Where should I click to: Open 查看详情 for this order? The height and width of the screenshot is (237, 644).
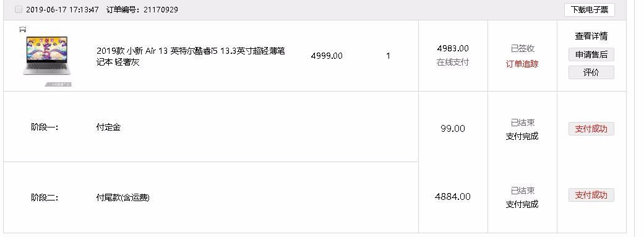pyautogui.click(x=591, y=36)
